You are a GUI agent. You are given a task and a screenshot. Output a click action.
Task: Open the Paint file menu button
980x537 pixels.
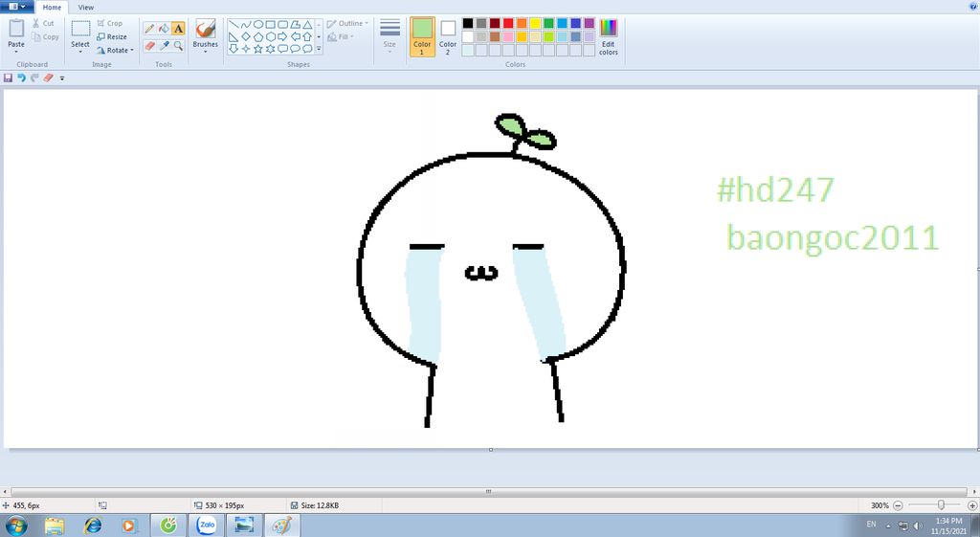click(x=17, y=7)
